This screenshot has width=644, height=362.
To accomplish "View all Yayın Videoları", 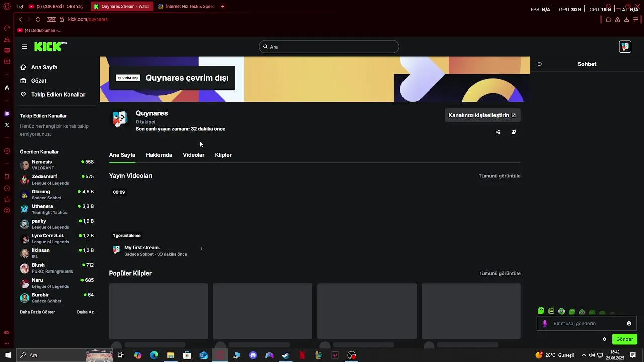I will point(500,176).
